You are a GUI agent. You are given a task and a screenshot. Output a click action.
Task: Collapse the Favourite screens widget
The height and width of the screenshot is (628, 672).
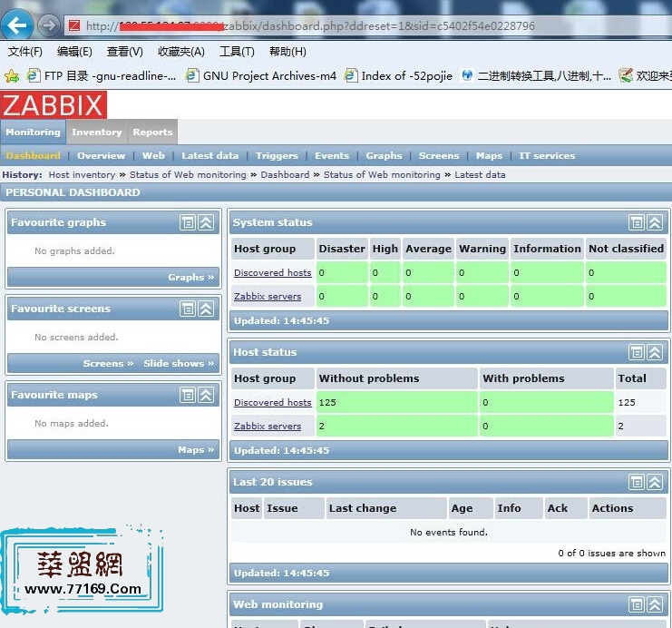[207, 309]
